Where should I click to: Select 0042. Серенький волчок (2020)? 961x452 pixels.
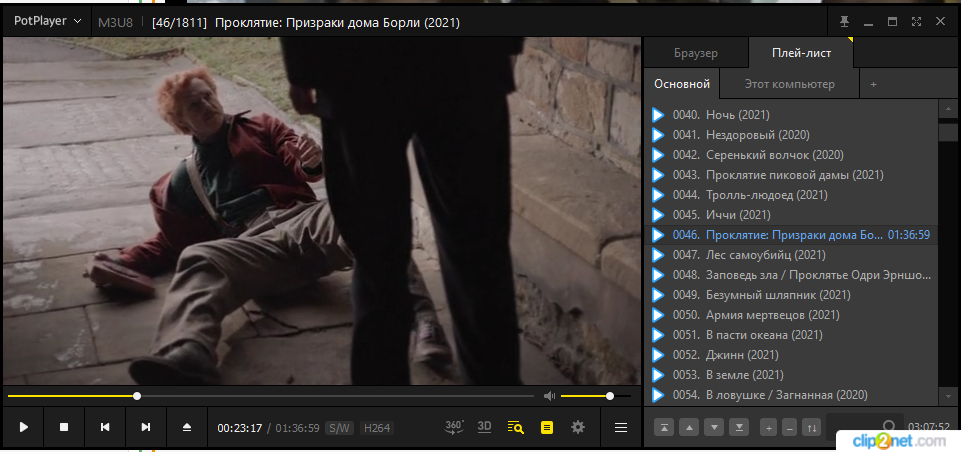(x=791, y=155)
